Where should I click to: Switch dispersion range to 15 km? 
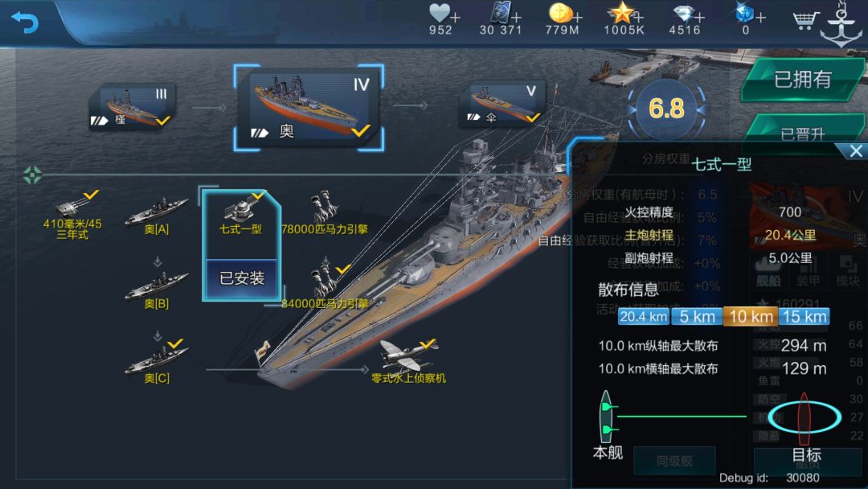[x=805, y=317]
